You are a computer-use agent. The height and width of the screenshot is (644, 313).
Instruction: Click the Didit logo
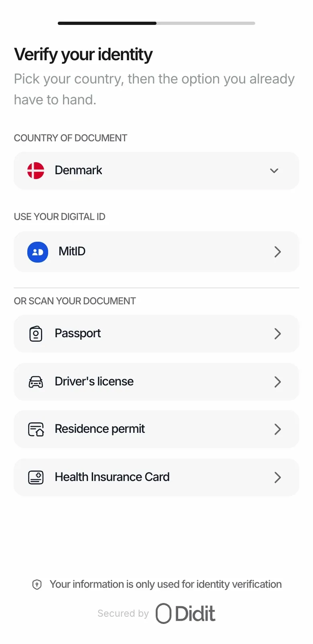[185, 613]
